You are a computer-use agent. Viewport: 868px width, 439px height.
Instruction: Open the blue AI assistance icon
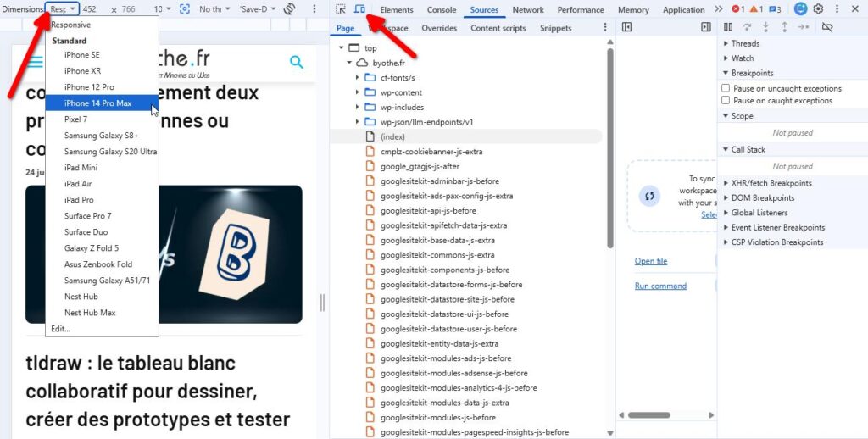point(800,8)
